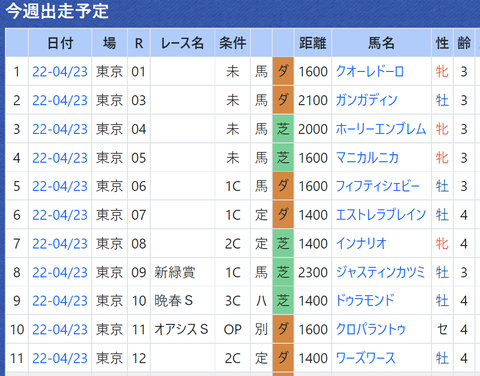Click 3C condition in 晩春Ｓ row
Image resolution: width=480 pixels, height=376 pixels.
pos(233,301)
